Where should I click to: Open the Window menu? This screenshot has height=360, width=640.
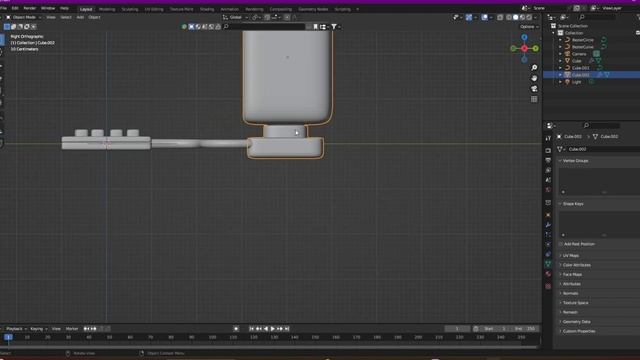[x=48, y=8]
